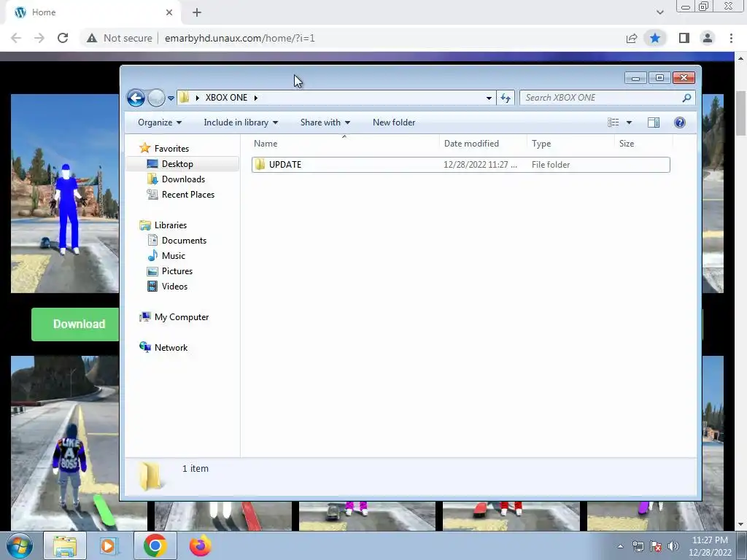Open the view options dropdown arrow
Screen dimensions: 747x560
tap(629, 122)
